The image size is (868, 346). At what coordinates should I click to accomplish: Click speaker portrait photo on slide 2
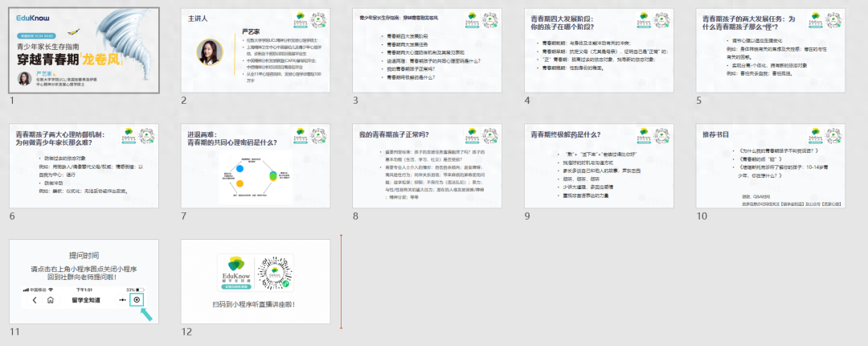pyautogui.click(x=210, y=52)
